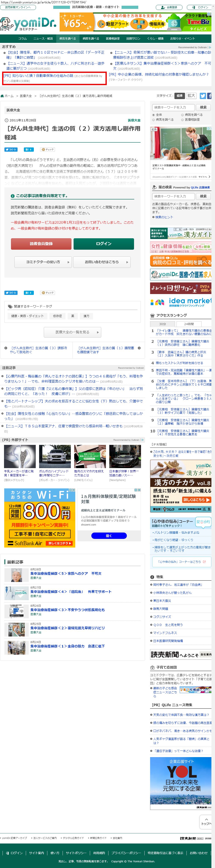215x868 pixels.
Task: Click the 検索 button in the 薬の検索 section
Action: [x=203, y=196]
